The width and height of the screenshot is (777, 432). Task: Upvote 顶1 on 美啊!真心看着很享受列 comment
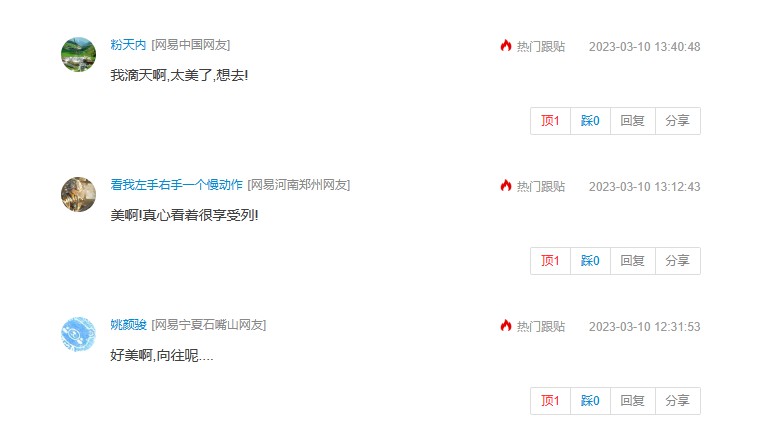point(551,261)
